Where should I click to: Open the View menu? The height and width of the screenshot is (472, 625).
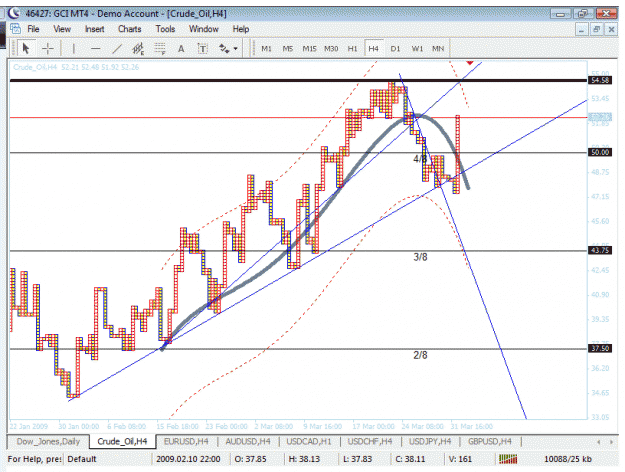(x=62, y=29)
